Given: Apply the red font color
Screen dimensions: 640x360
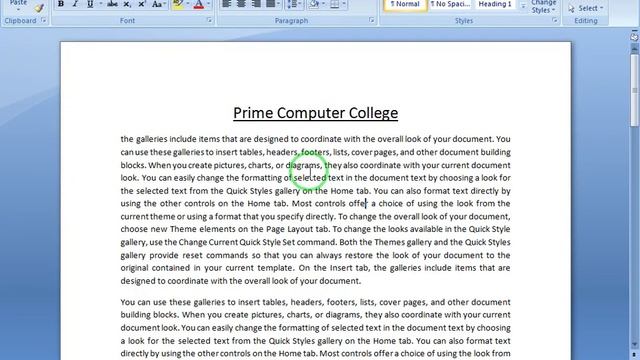Looking at the screenshot, I should click(199, 4).
